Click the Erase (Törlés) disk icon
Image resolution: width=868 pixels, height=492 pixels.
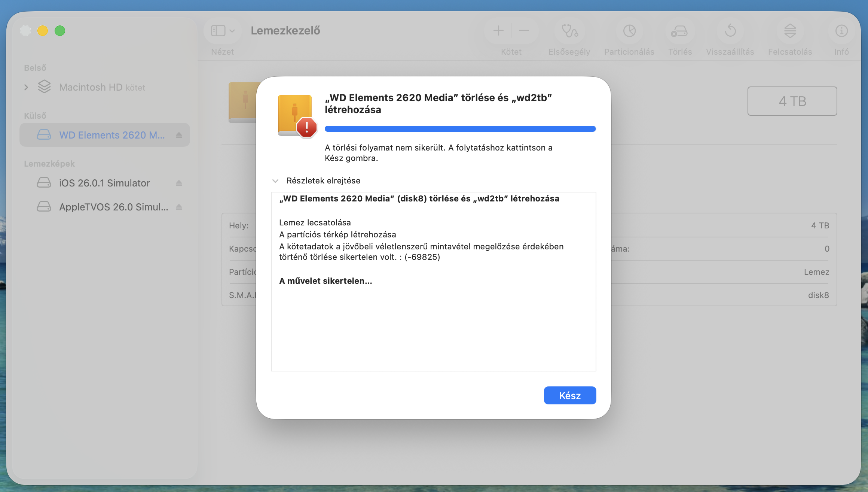[x=679, y=31]
